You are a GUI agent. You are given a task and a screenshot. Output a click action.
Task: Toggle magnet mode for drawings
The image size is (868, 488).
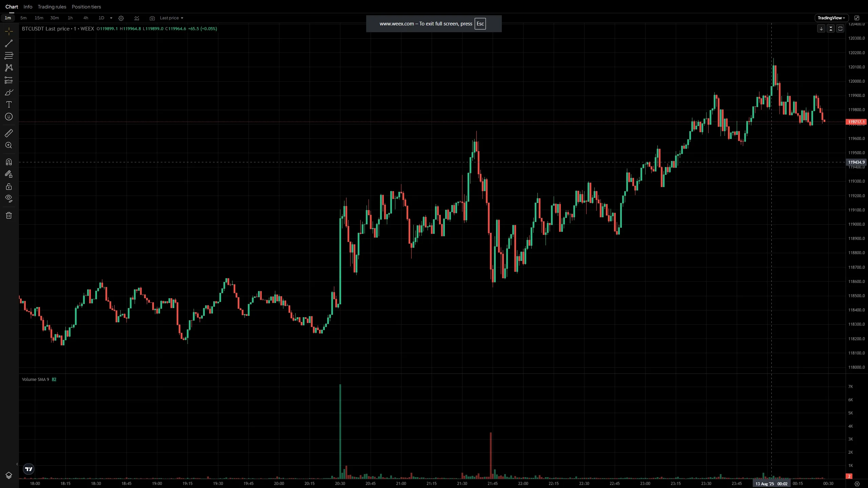[9, 162]
